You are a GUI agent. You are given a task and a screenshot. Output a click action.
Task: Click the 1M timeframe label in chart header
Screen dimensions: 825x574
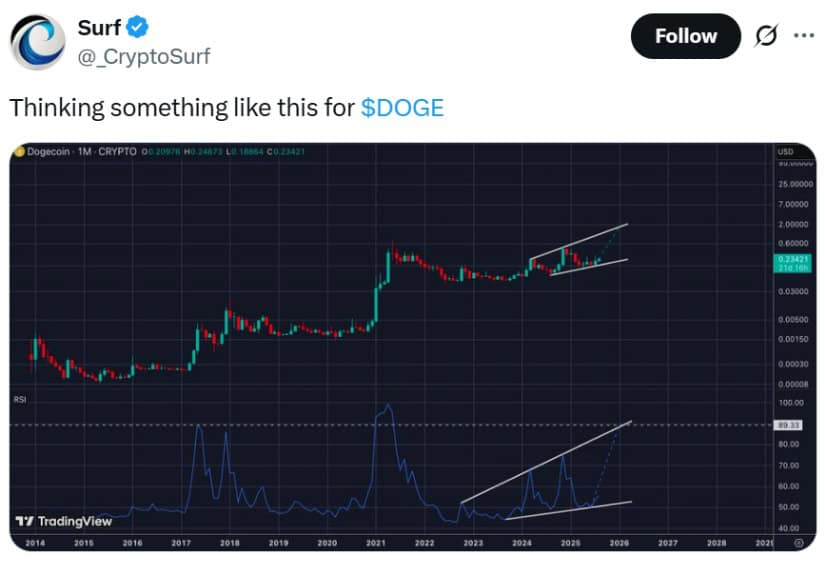point(85,152)
